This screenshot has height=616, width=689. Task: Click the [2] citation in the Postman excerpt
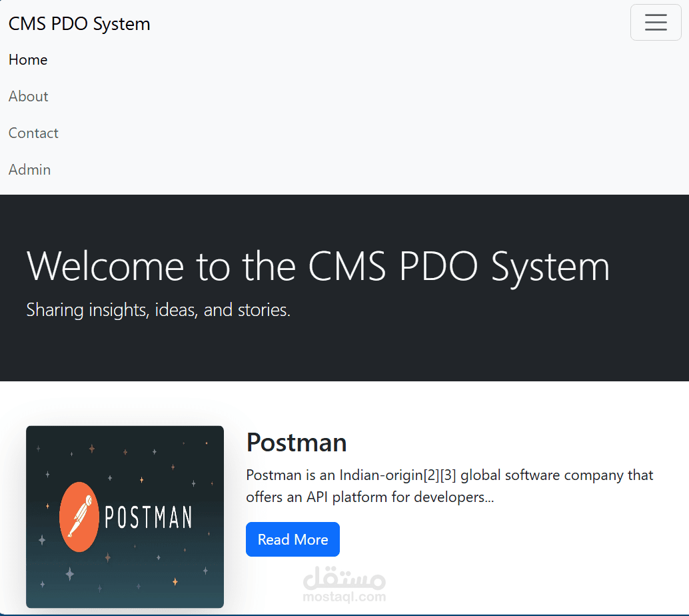click(431, 475)
